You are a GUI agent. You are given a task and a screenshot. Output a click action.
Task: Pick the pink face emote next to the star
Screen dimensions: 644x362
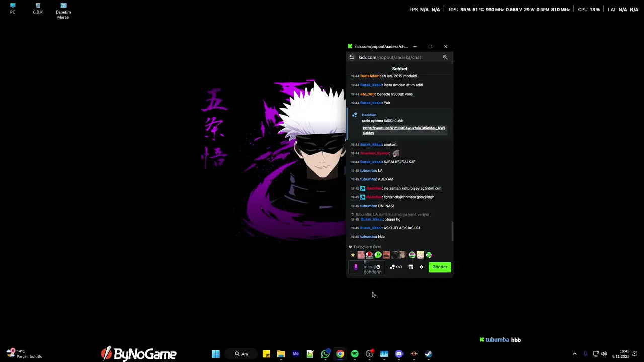(x=361, y=255)
